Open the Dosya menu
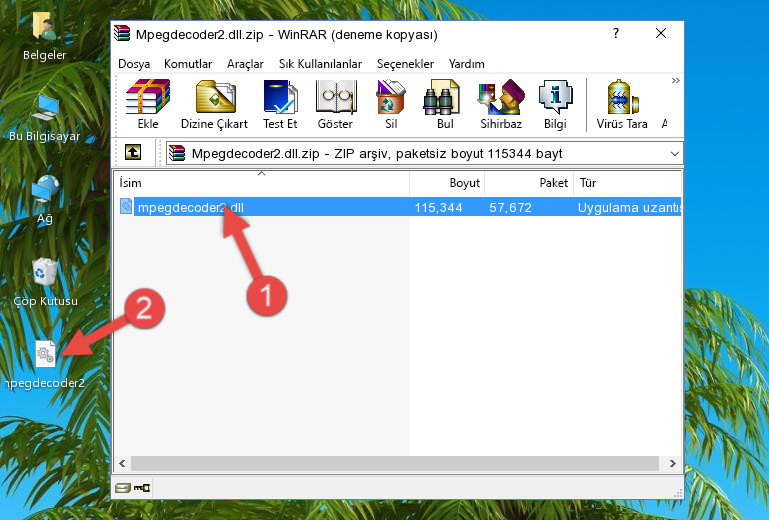769x520 pixels. click(x=134, y=64)
